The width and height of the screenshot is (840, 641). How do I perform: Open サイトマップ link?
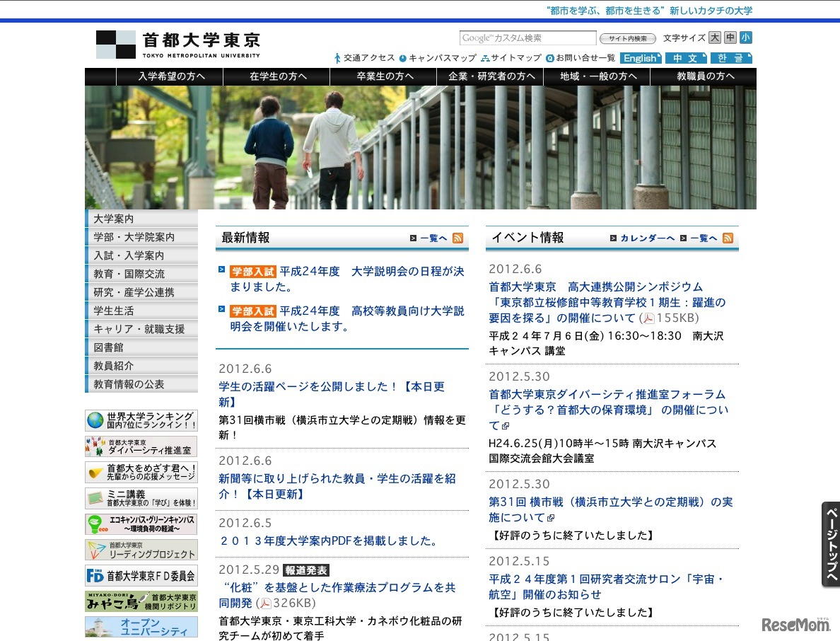point(511,58)
